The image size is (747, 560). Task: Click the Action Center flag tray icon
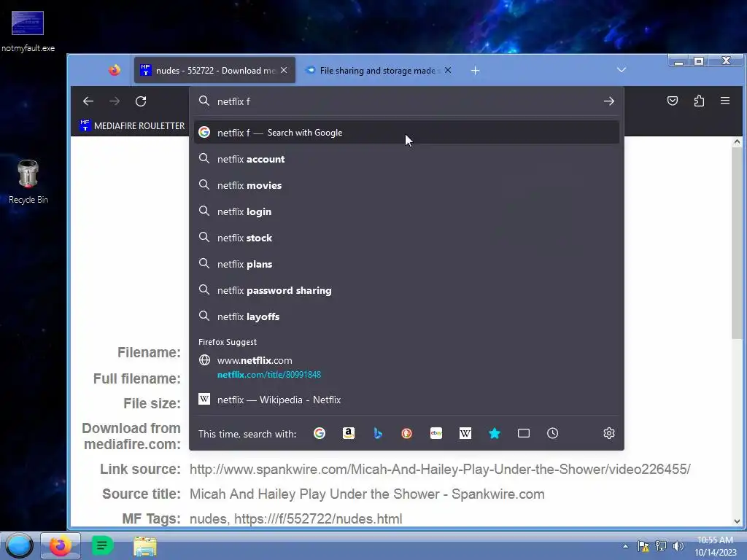tap(643, 546)
